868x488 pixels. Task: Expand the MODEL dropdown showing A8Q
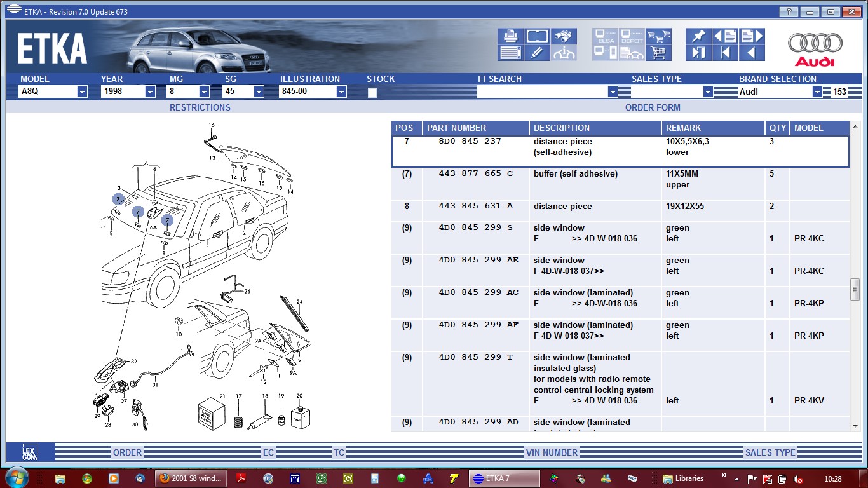click(x=82, y=91)
